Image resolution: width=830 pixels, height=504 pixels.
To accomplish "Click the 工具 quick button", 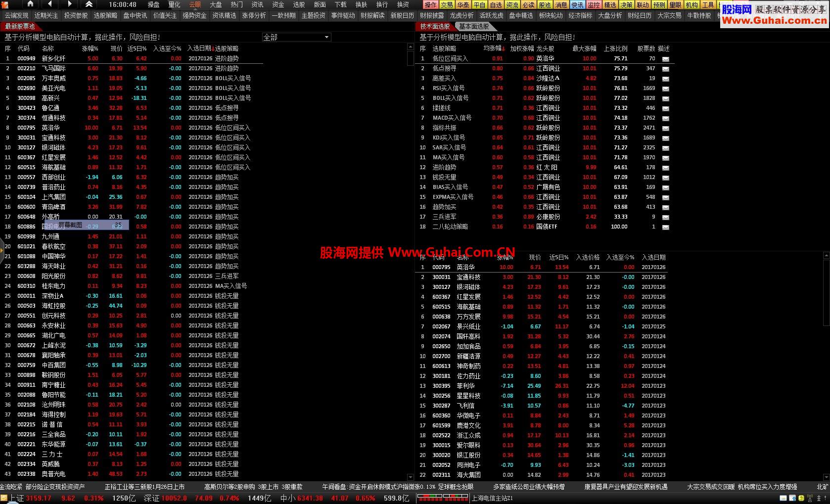I will pyautogui.click(x=708, y=5).
